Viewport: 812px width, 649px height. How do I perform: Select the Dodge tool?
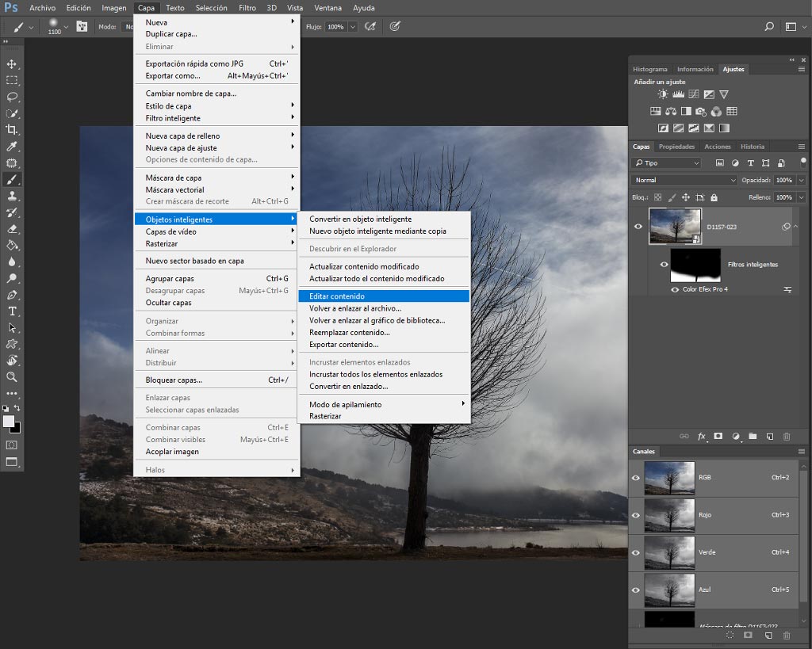(x=11, y=278)
